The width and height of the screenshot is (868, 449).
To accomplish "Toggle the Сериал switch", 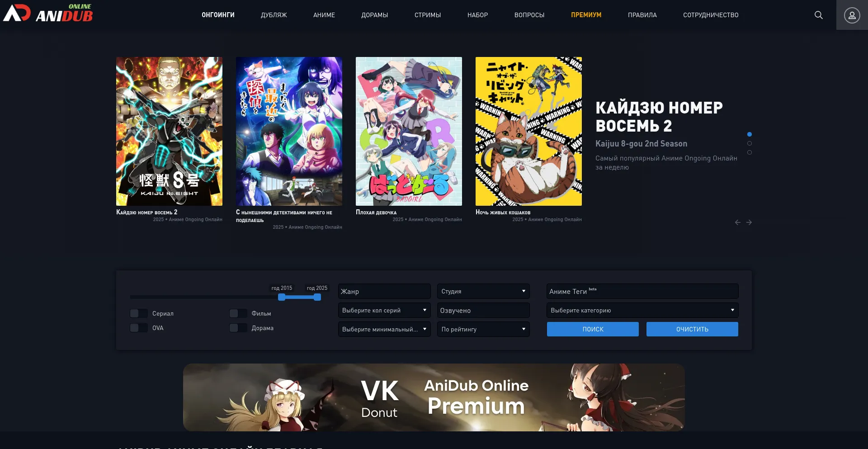I will 139,313.
